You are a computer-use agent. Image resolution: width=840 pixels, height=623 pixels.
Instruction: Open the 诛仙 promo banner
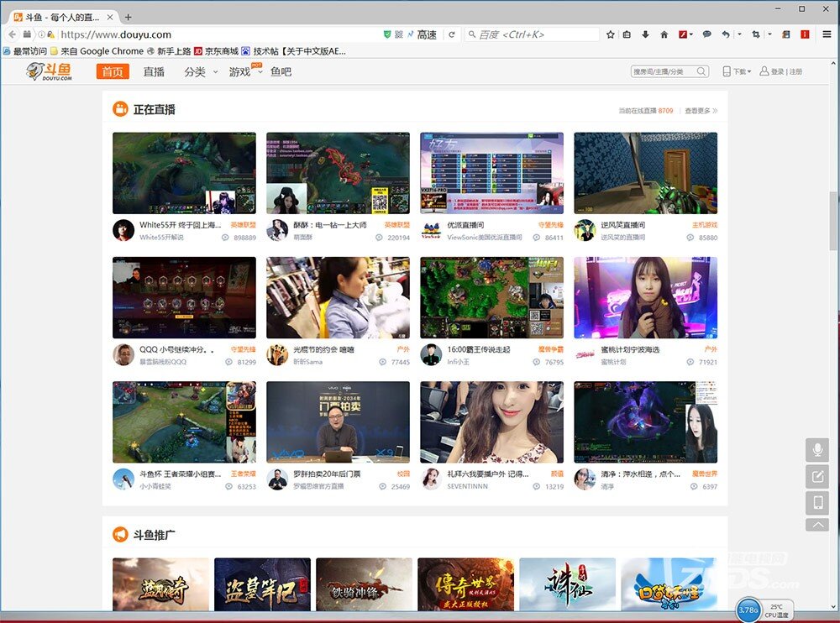[x=567, y=584]
